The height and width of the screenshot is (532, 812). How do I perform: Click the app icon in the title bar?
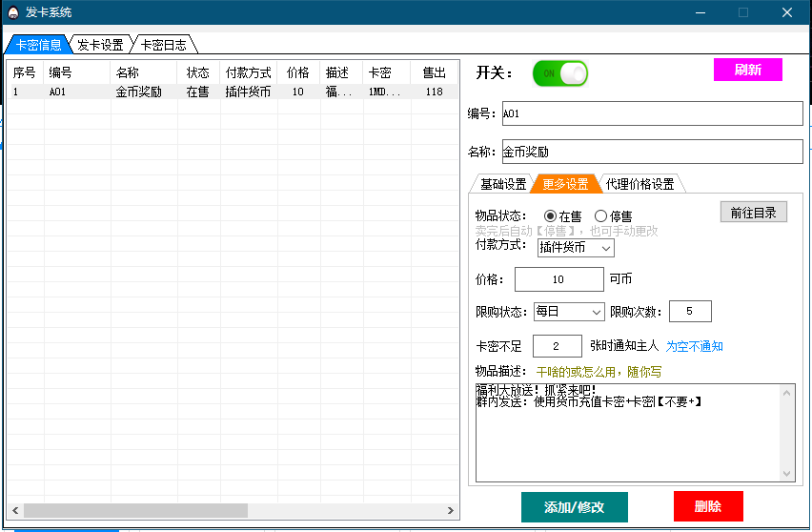12,12
